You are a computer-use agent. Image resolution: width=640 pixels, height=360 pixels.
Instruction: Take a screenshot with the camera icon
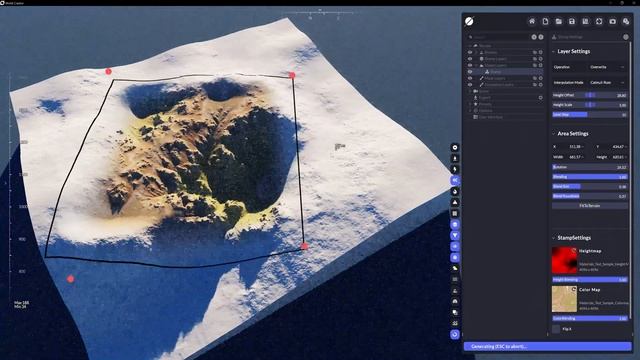(612, 21)
